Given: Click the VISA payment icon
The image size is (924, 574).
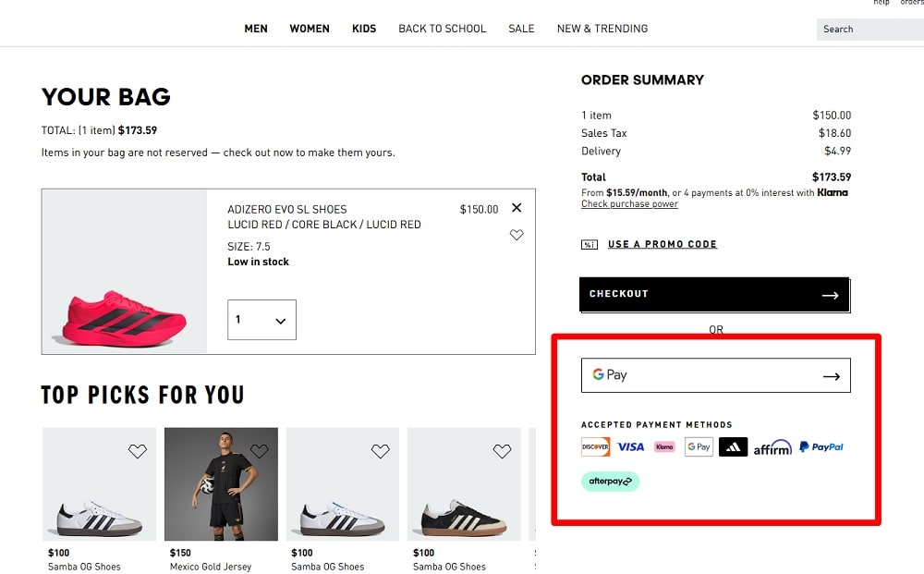Looking at the screenshot, I should click(x=630, y=446).
